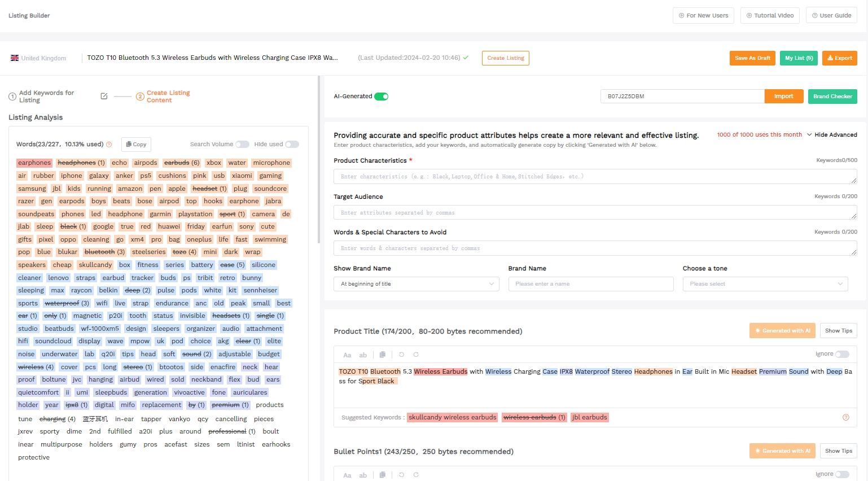
Task: Disable the AI-Generated toggle
Action: 381,96
